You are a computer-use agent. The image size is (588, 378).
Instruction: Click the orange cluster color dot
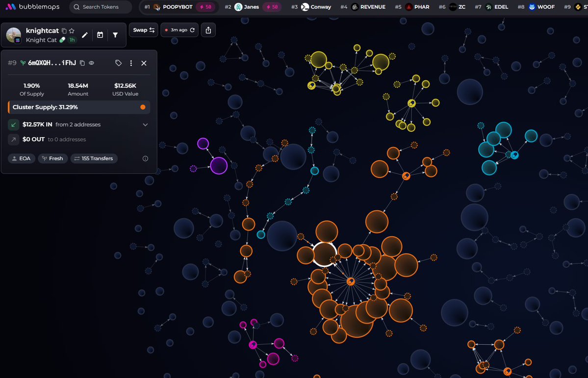click(x=143, y=107)
